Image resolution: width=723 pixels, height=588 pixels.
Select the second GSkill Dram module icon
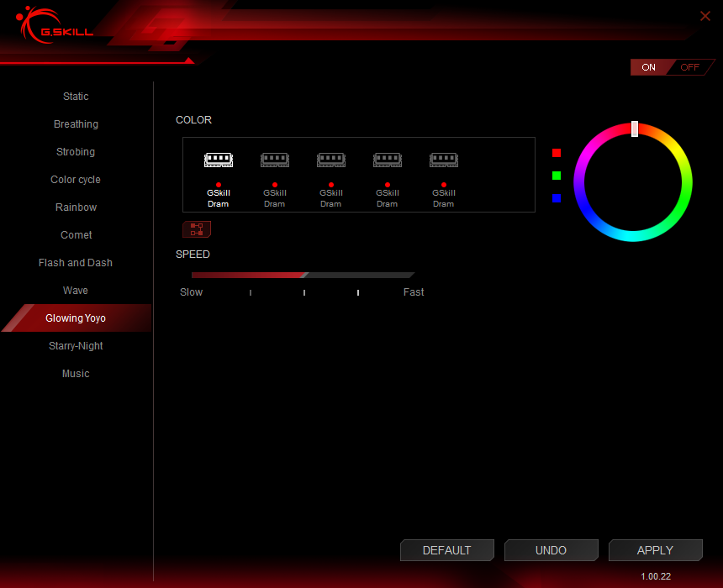(x=275, y=160)
